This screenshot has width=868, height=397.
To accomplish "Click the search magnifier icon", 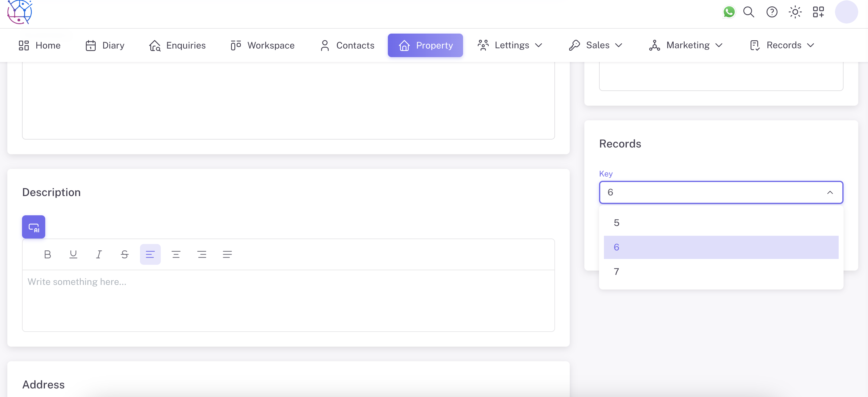I will 749,12.
